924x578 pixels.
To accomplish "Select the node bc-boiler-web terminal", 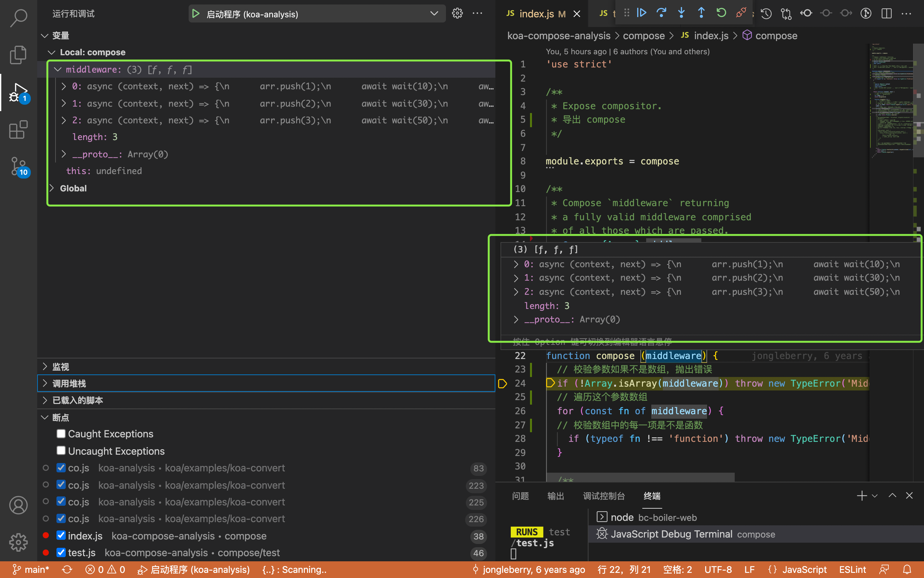I will [x=756, y=517].
